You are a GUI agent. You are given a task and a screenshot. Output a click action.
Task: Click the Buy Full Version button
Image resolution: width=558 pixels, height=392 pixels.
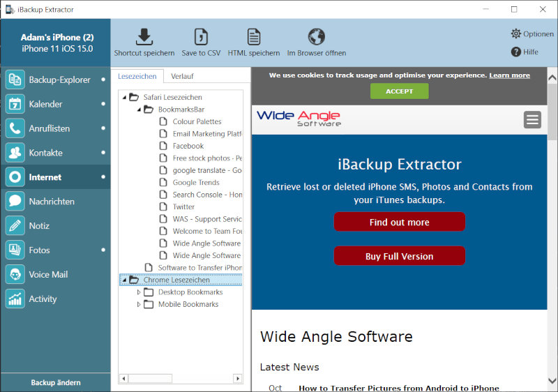399,256
